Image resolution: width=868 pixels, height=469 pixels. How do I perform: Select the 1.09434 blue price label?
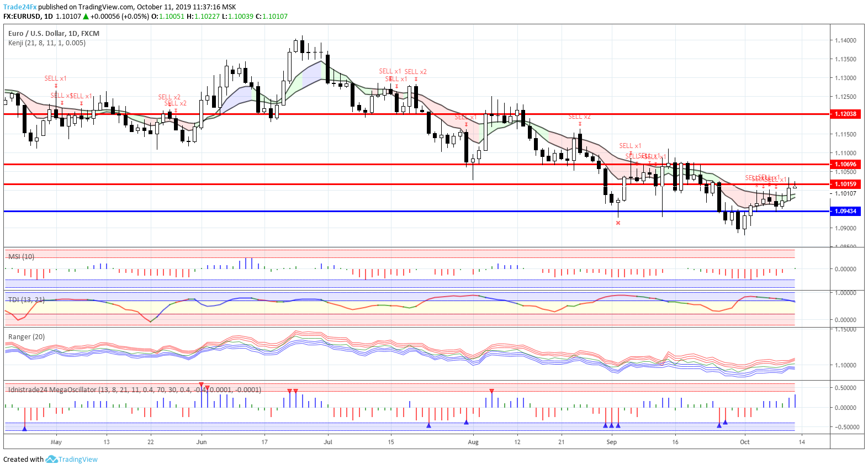tap(845, 211)
